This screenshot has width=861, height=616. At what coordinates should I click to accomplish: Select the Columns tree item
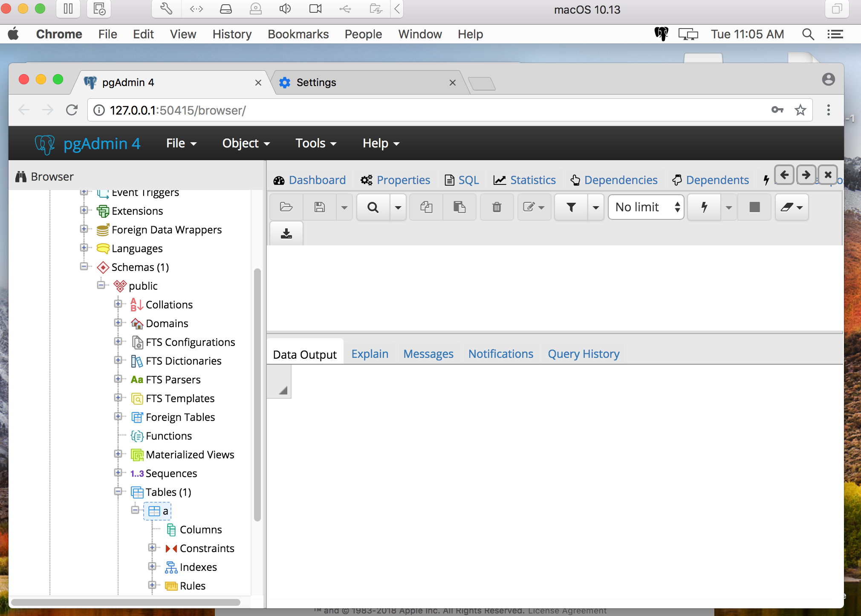point(200,530)
